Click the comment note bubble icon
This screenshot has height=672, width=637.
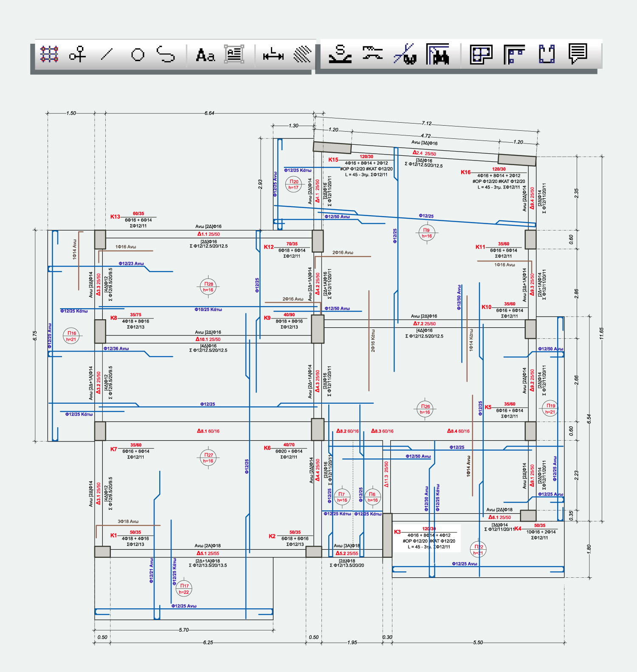click(578, 54)
